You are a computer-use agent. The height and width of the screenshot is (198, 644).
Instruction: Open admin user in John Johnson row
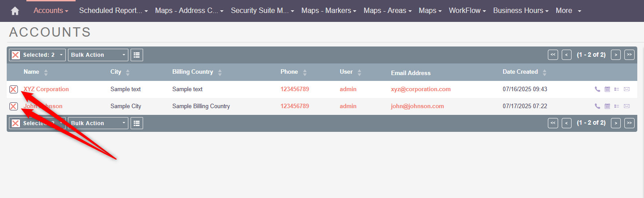(x=348, y=106)
